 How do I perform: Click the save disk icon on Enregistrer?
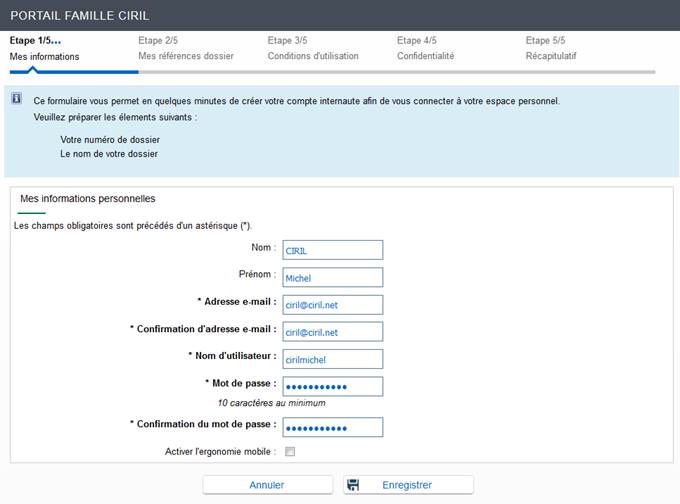(x=353, y=485)
